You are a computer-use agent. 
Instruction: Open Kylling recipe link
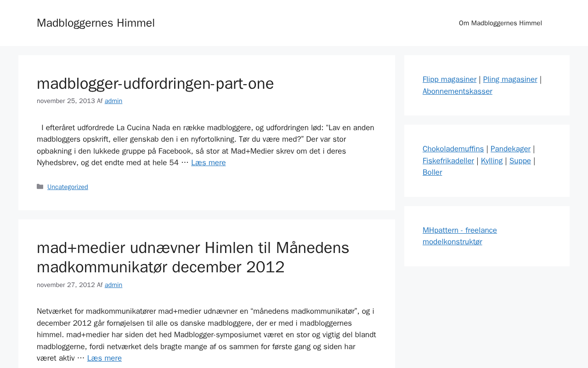492,161
